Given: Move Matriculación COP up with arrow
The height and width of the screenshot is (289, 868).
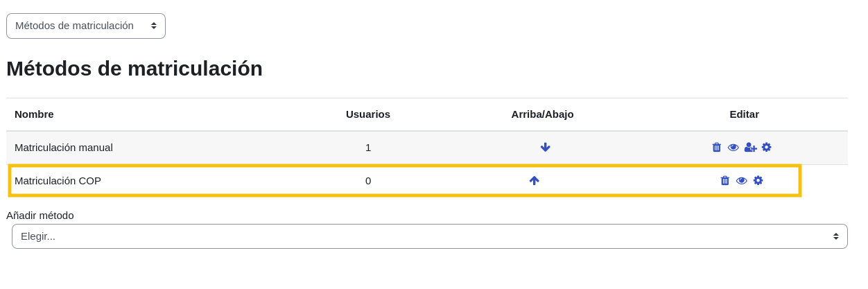Looking at the screenshot, I should click(534, 180).
